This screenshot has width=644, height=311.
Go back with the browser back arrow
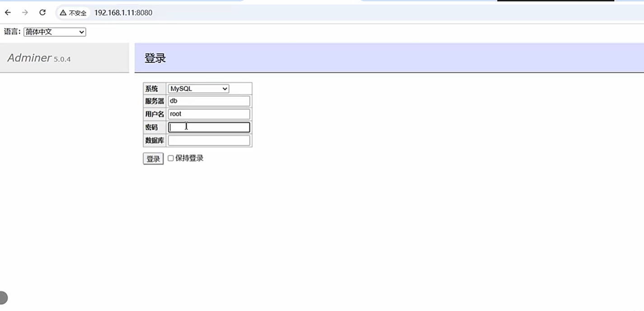click(8, 13)
